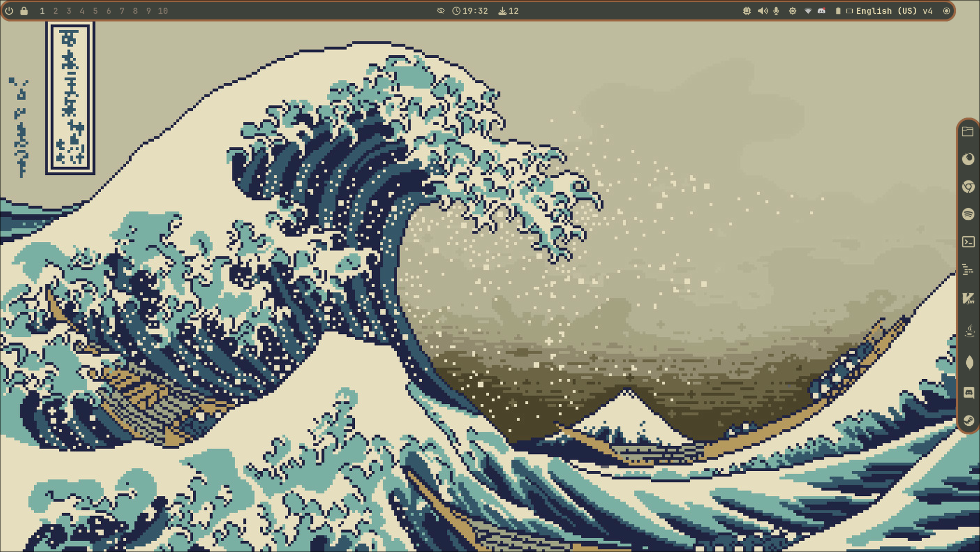Launch the leaf icon app from dock
Viewport: 980px width, 552px height.
[969, 363]
